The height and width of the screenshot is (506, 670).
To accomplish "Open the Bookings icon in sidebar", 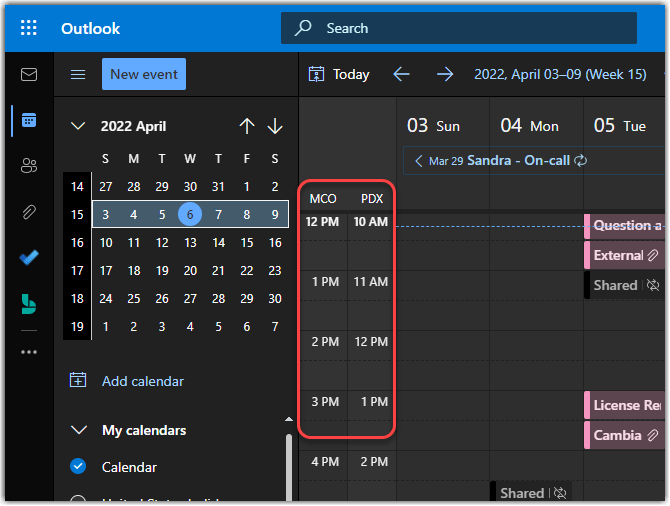I will coord(28,305).
